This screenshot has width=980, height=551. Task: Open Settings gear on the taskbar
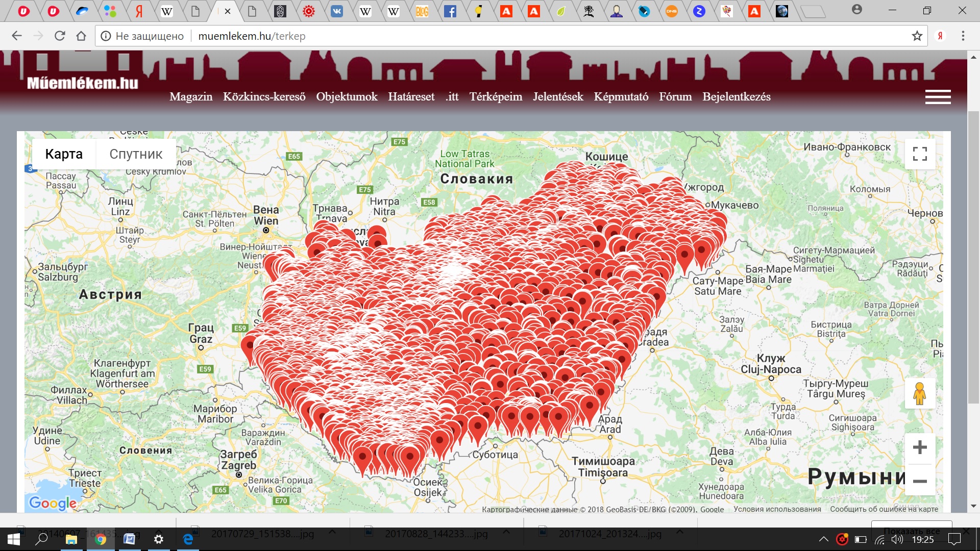pyautogui.click(x=159, y=539)
